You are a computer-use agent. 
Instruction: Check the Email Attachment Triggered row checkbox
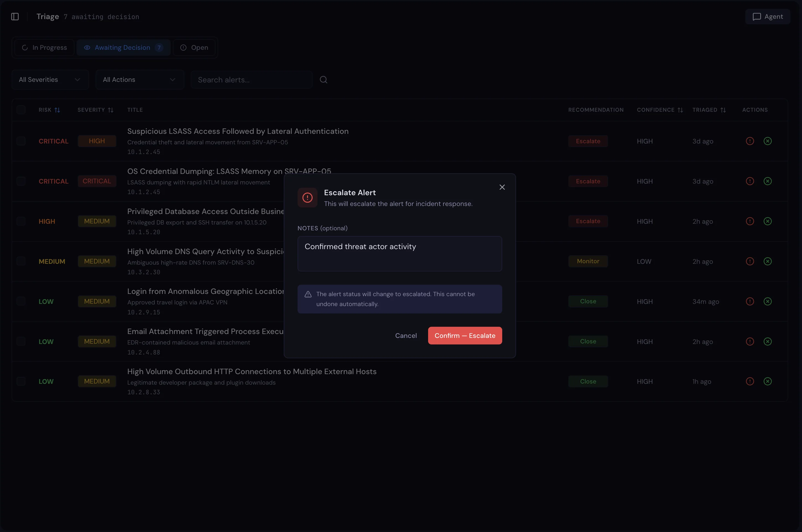21,341
